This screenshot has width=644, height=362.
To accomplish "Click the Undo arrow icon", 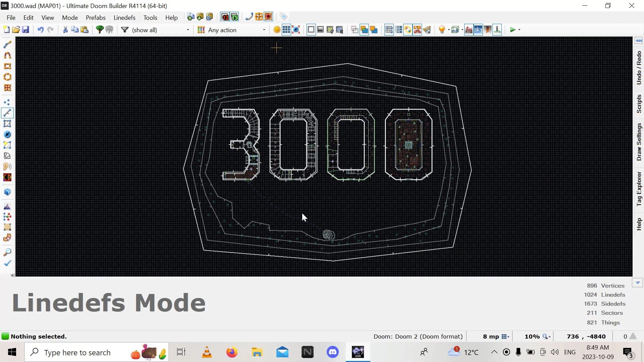I will pyautogui.click(x=41, y=30).
